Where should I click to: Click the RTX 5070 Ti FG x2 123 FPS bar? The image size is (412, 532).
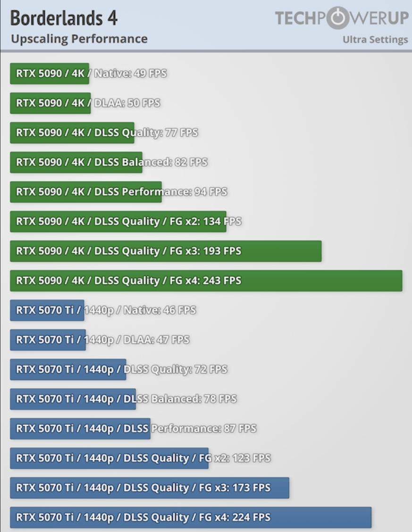click(109, 458)
